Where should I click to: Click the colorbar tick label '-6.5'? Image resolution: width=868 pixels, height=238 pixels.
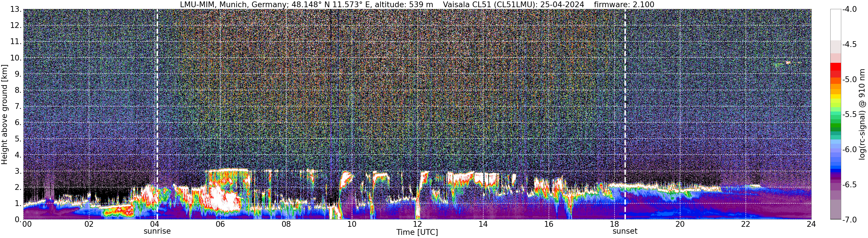point(849,184)
